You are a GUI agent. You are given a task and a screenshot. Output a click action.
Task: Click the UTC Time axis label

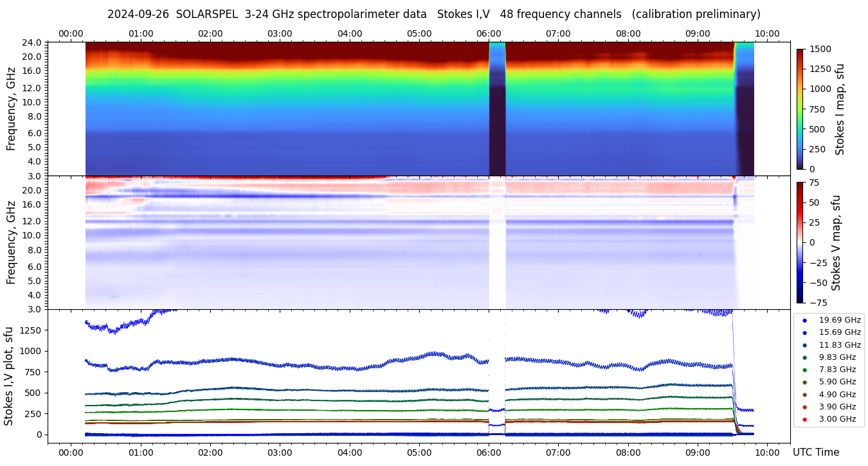[x=815, y=453]
